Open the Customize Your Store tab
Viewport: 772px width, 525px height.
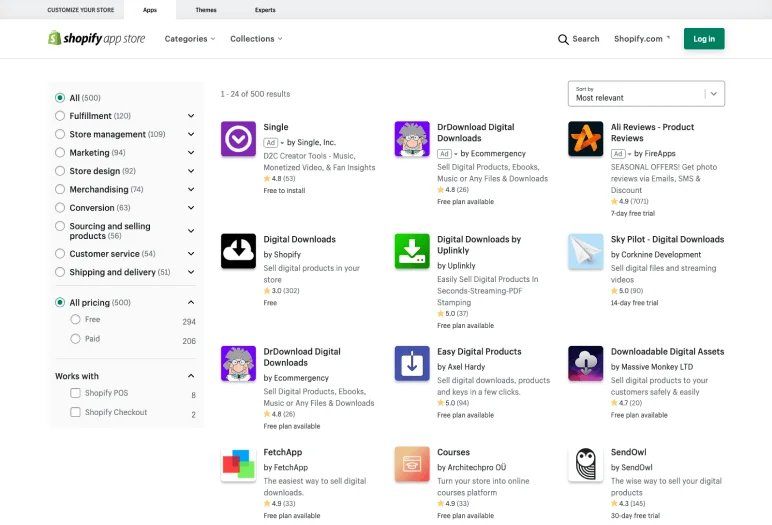tap(81, 10)
